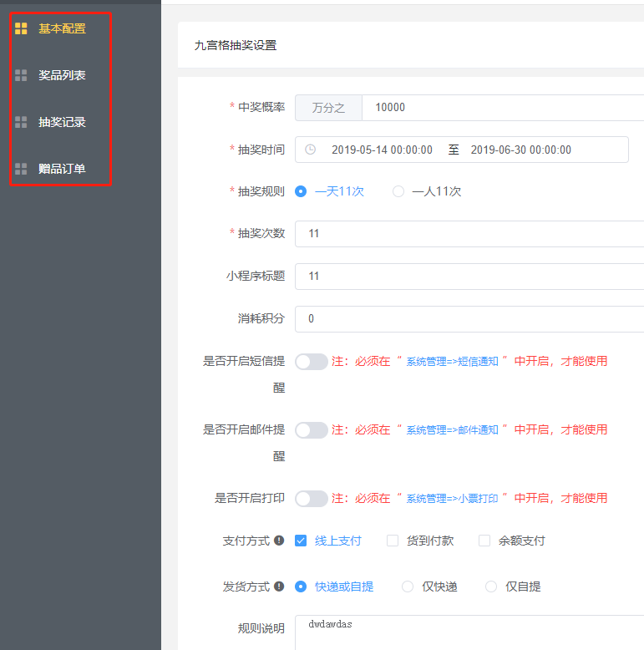Image resolution: width=644 pixels, height=650 pixels.
Task: Follow the 系统管理=>短信通知 link
Action: [452, 362]
